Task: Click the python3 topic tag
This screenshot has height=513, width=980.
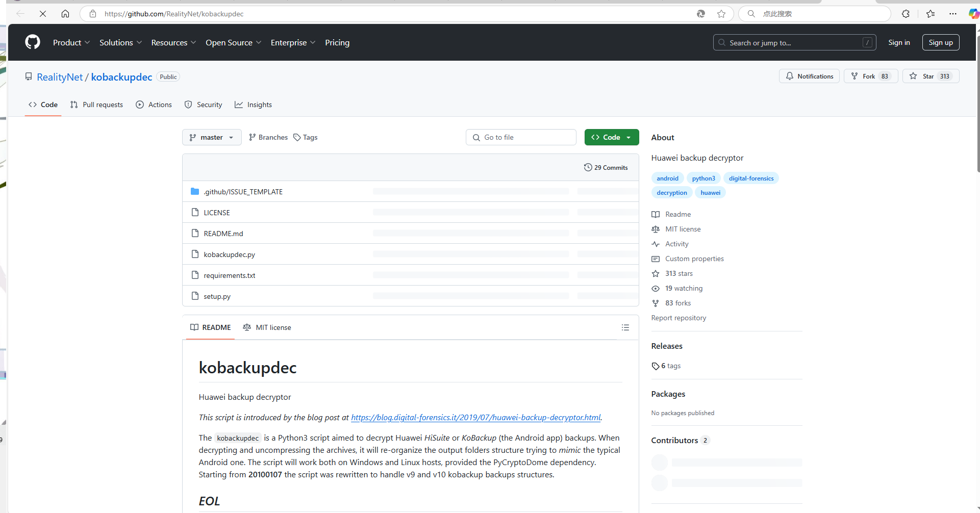Action: pos(703,178)
